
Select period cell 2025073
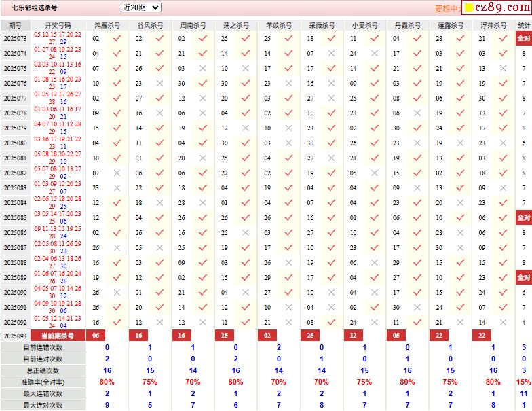click(x=15, y=38)
